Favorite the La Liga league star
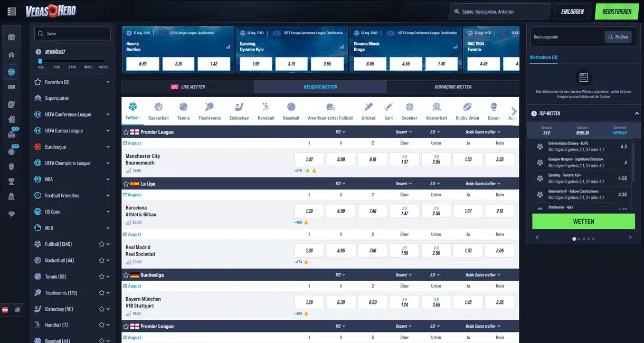644x343 pixels. click(126, 184)
